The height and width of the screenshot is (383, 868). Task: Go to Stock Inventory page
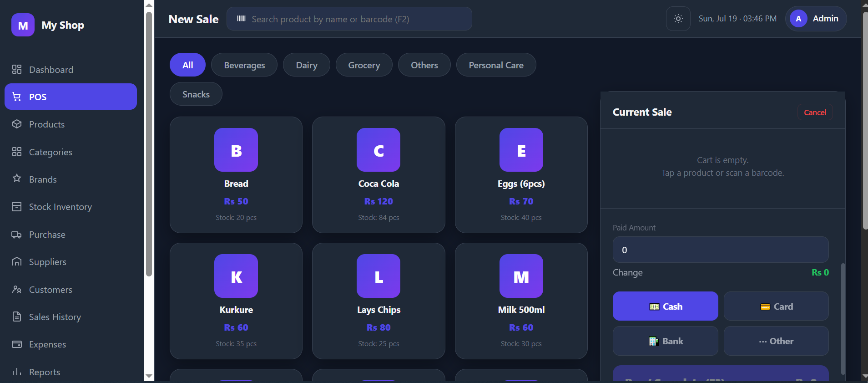point(71,207)
